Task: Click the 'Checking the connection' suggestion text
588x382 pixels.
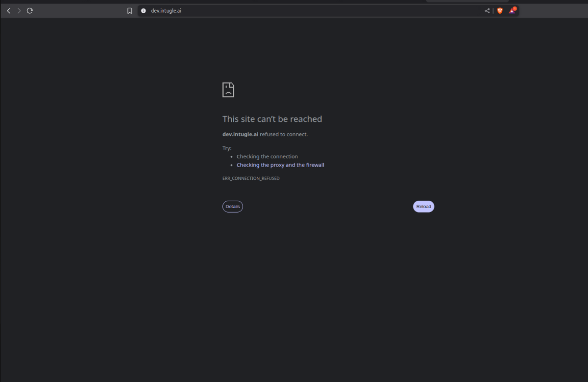Action: click(267, 157)
